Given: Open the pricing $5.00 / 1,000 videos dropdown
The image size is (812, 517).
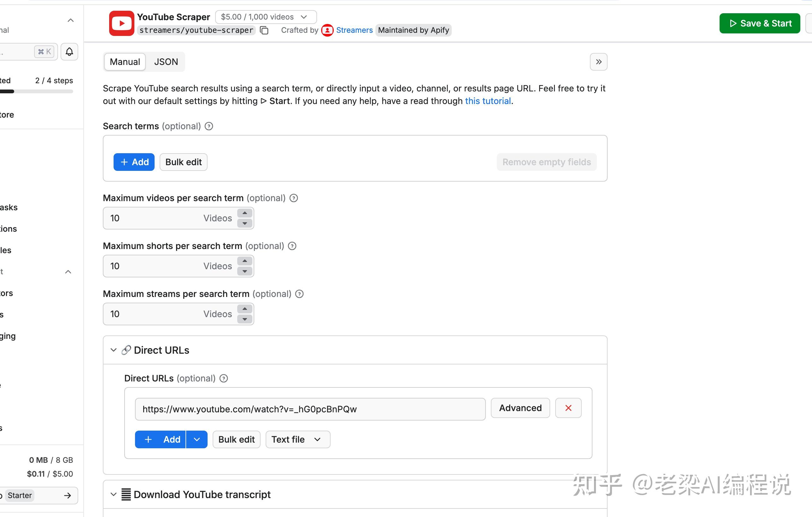Looking at the screenshot, I should pyautogui.click(x=266, y=17).
